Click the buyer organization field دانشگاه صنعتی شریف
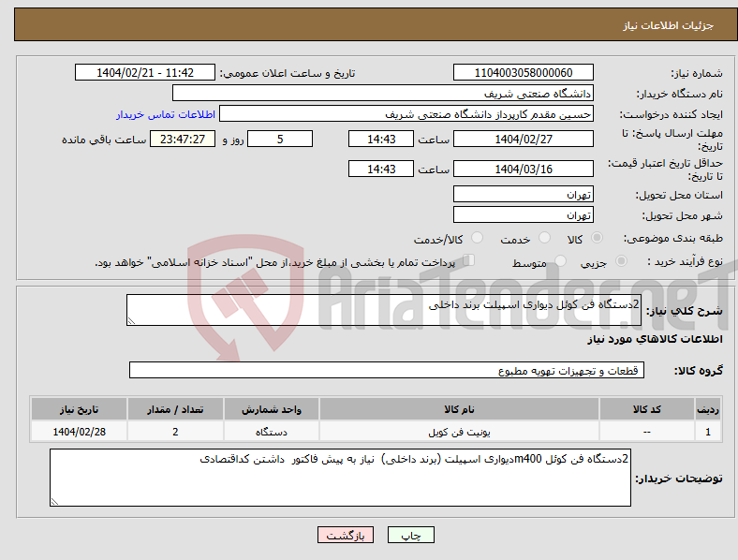This screenshot has height=560, width=738. [383, 93]
